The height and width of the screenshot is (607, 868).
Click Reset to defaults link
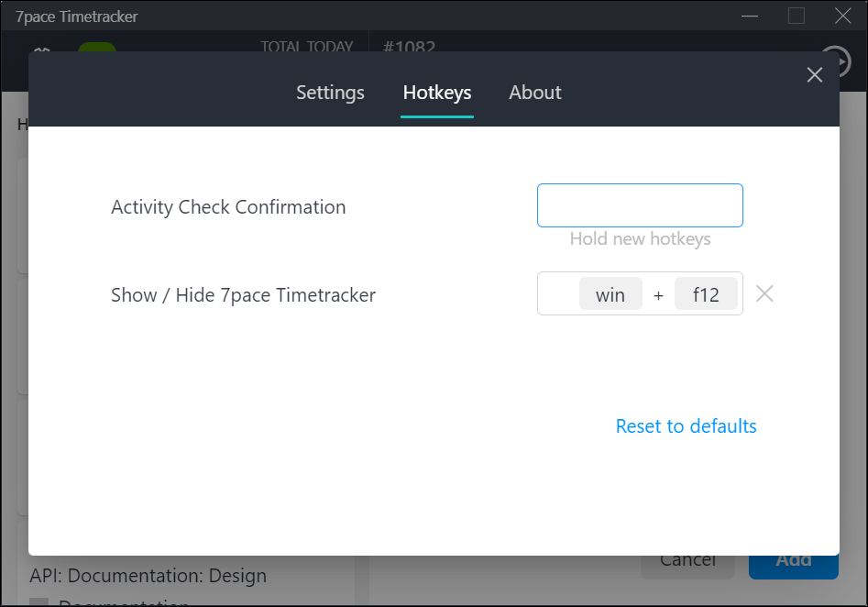point(686,425)
